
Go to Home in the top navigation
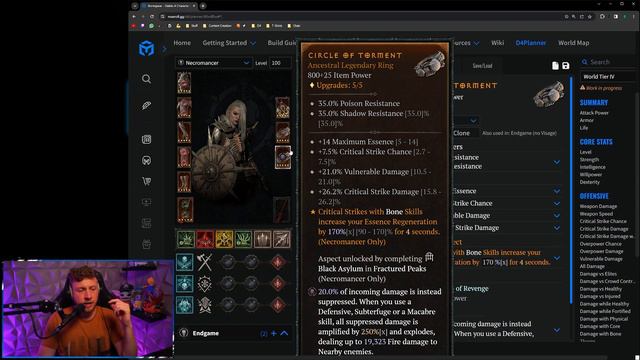pyautogui.click(x=182, y=43)
